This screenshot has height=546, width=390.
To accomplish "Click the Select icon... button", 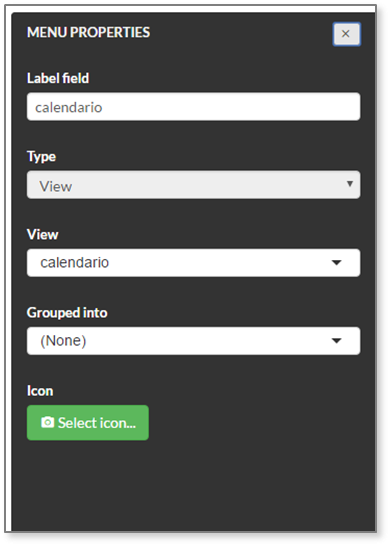I will click(x=88, y=423).
